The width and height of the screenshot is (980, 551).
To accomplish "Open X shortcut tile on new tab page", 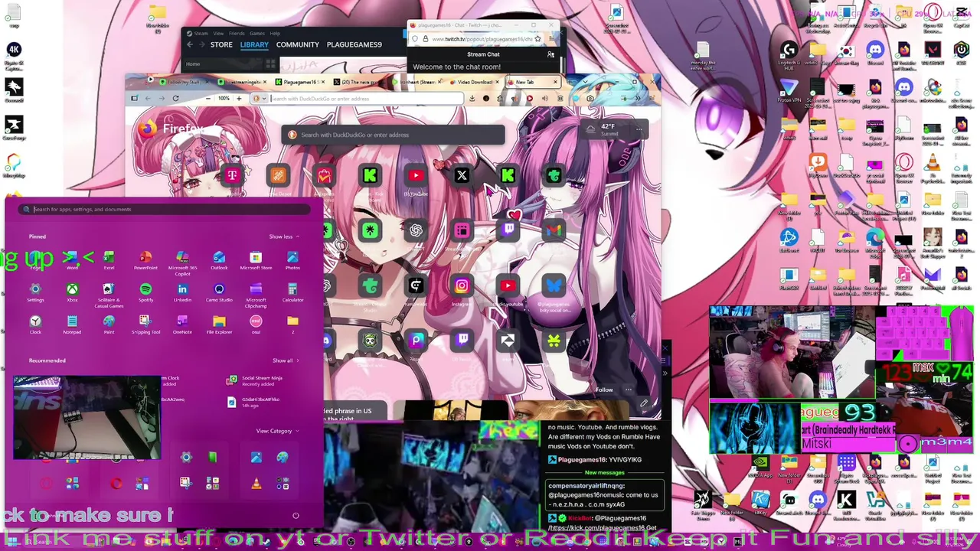I will tap(462, 176).
